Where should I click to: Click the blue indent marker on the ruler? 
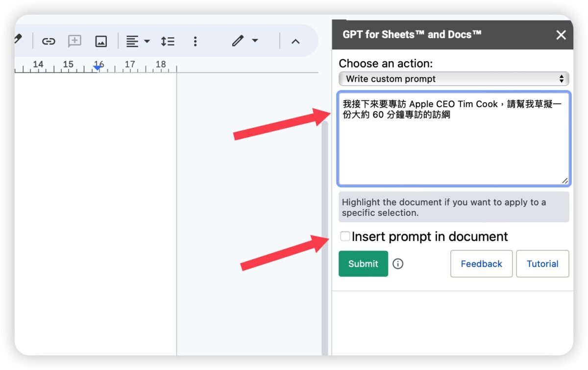[98, 68]
